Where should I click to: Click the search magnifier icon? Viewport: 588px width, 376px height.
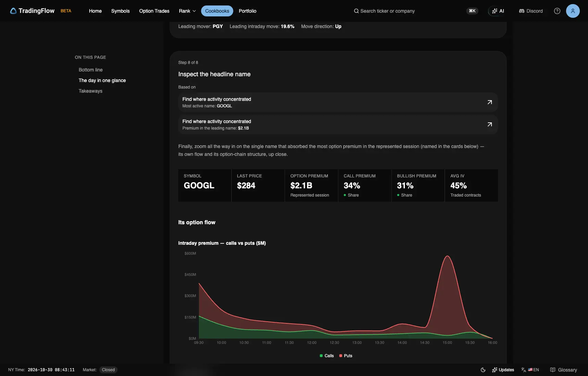tap(356, 11)
